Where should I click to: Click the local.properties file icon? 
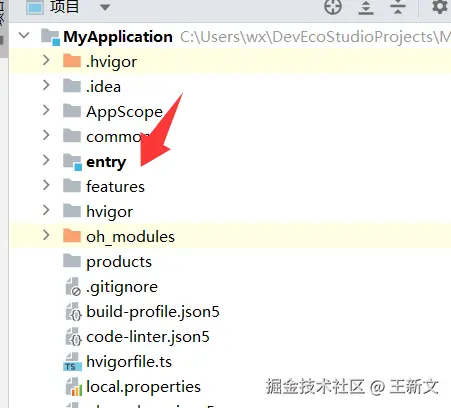pyautogui.click(x=74, y=387)
